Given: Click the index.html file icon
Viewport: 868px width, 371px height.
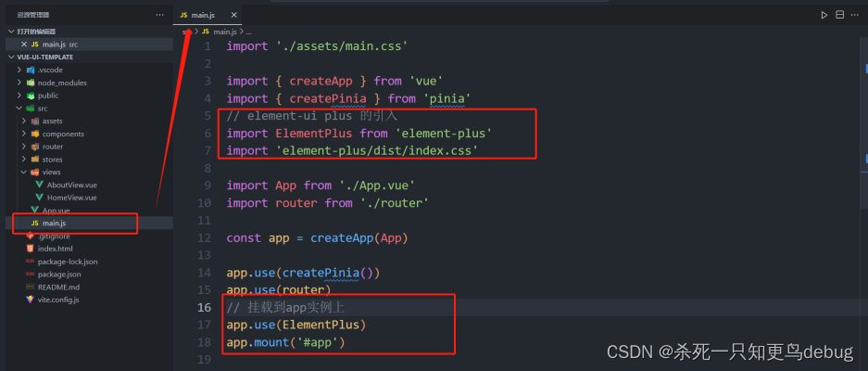Looking at the screenshot, I should click(x=30, y=249).
